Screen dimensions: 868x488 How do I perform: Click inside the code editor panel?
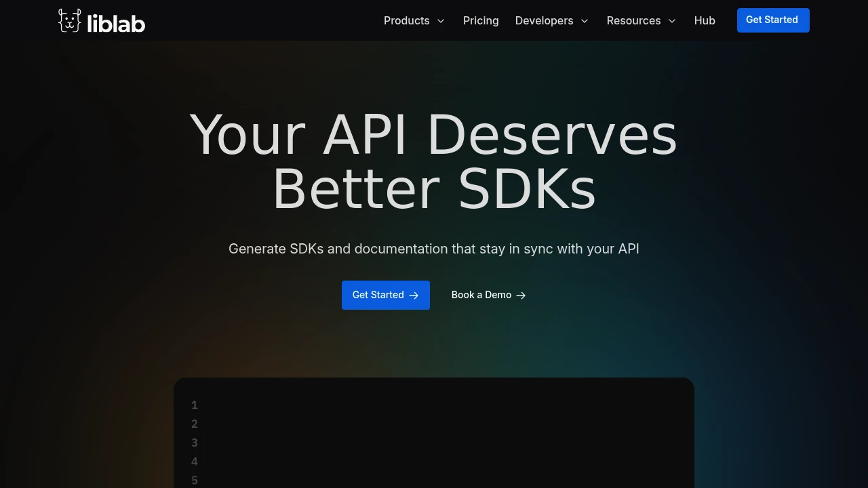pos(434,433)
